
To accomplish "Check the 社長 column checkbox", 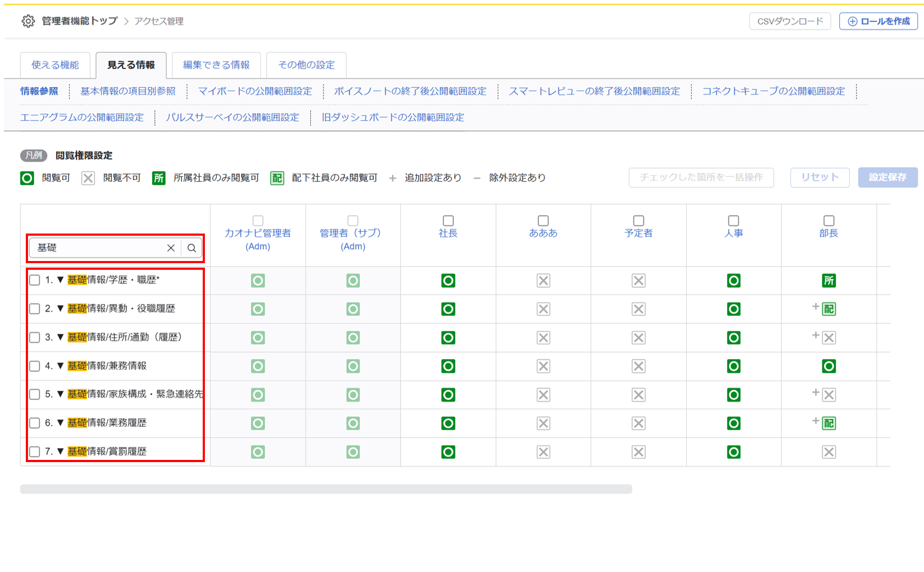I will point(448,220).
